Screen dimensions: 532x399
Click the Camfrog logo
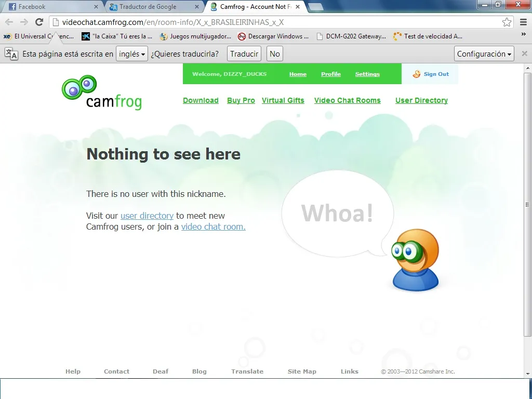pyautogui.click(x=102, y=92)
